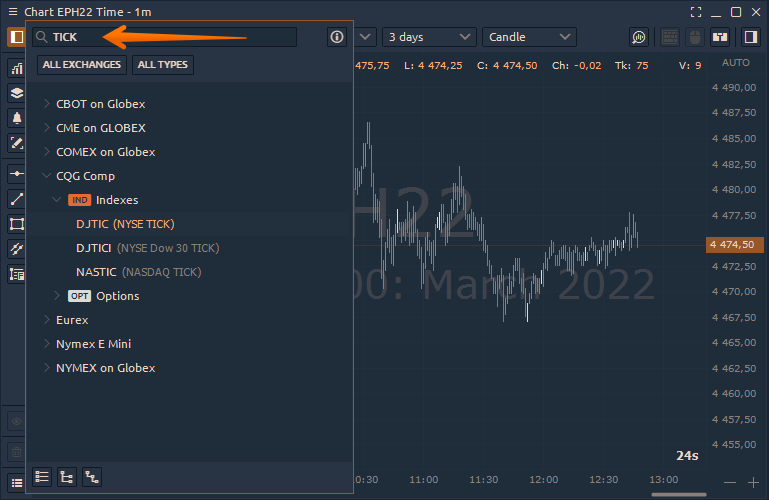Click the ALL EXCHANGES filter button
The height and width of the screenshot is (500, 769).
tap(82, 65)
